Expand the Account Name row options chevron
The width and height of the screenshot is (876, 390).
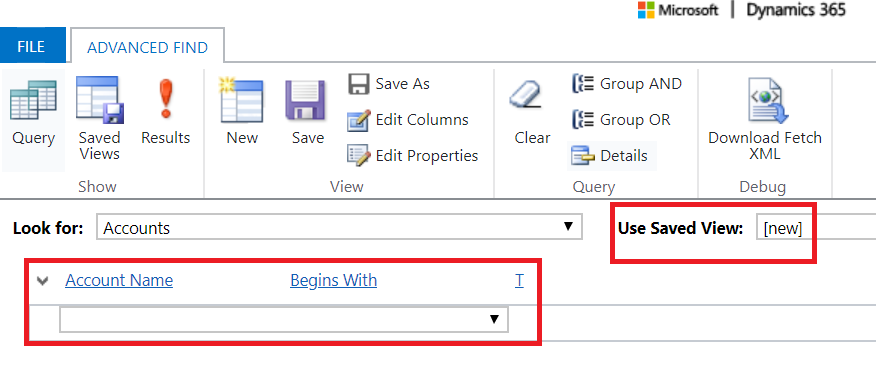[x=42, y=280]
